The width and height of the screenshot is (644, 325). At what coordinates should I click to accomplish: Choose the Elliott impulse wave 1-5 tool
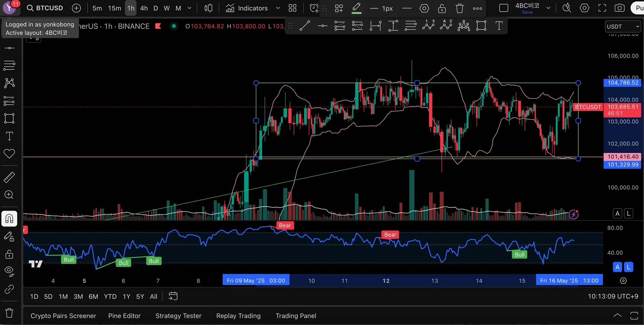coord(428,26)
